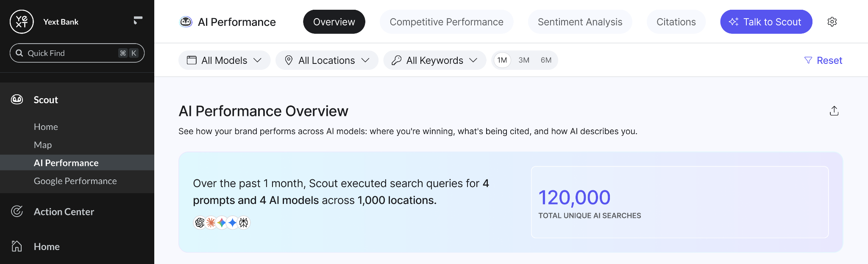Click the ChatGPT model icon
The width and height of the screenshot is (868, 264).
coord(200,223)
